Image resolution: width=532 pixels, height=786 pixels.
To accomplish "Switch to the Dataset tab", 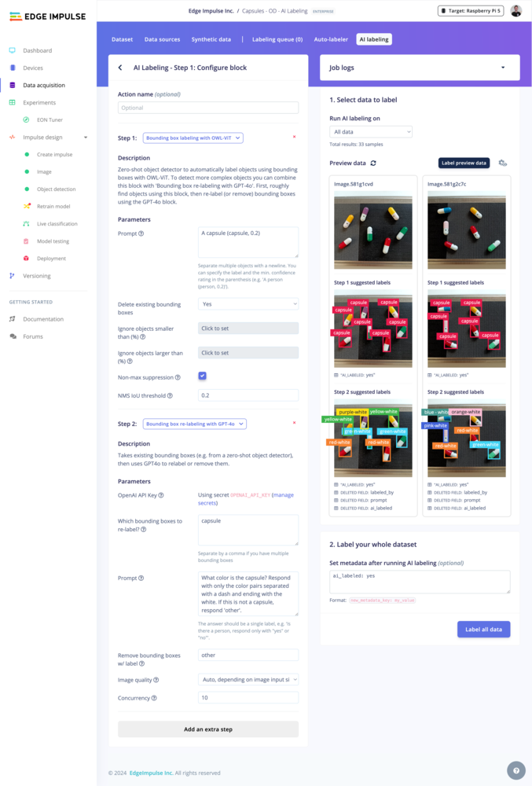I will 123,39.
